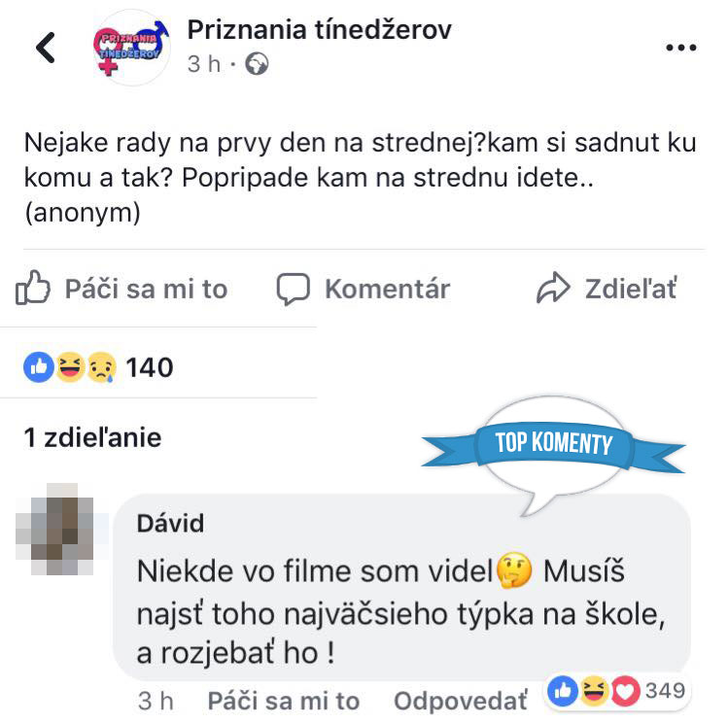Screen dimensions: 728x723
Task: Like Dávid's comment via Páči sa mi to
Action: tap(283, 701)
